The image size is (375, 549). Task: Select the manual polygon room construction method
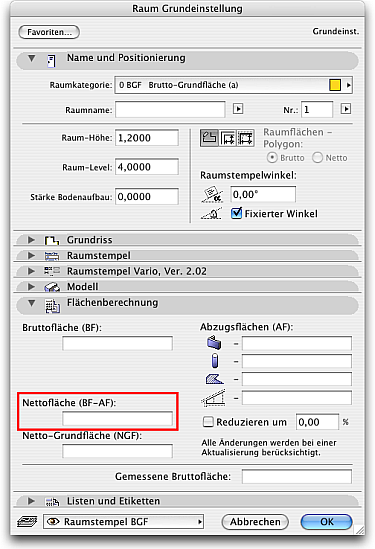coord(209,138)
